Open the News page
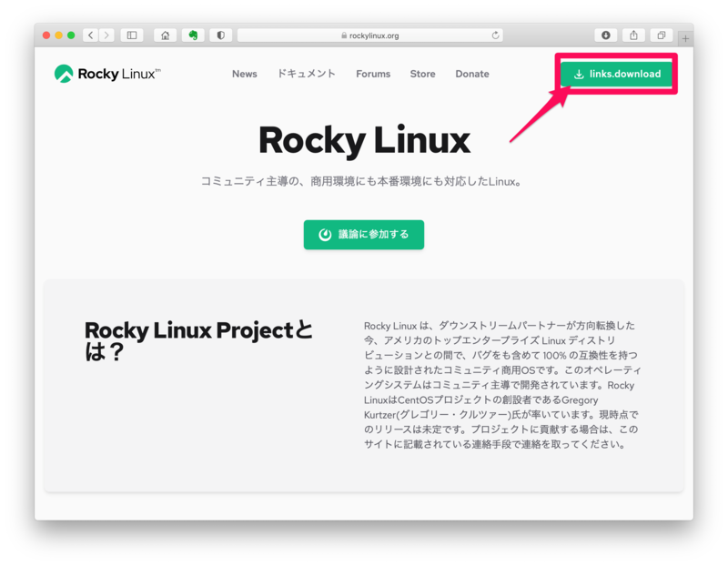Image resolution: width=728 pixels, height=566 pixels. (x=244, y=74)
